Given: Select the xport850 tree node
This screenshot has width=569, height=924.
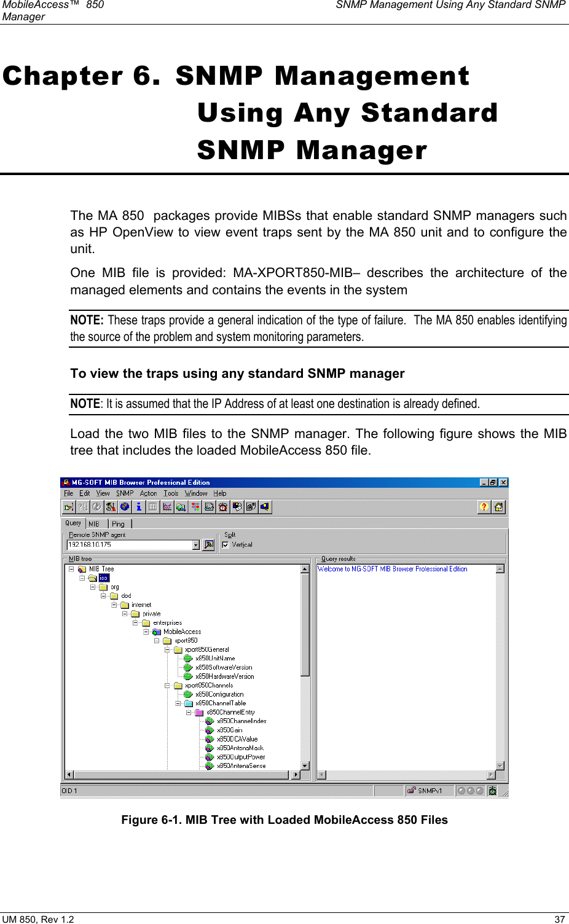Looking at the screenshot, I should click(x=186, y=641).
